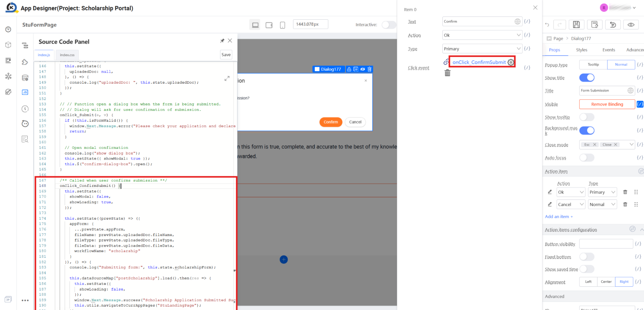Delete the click event with trash icon
Screen dimensions: 644x310
(447, 73)
